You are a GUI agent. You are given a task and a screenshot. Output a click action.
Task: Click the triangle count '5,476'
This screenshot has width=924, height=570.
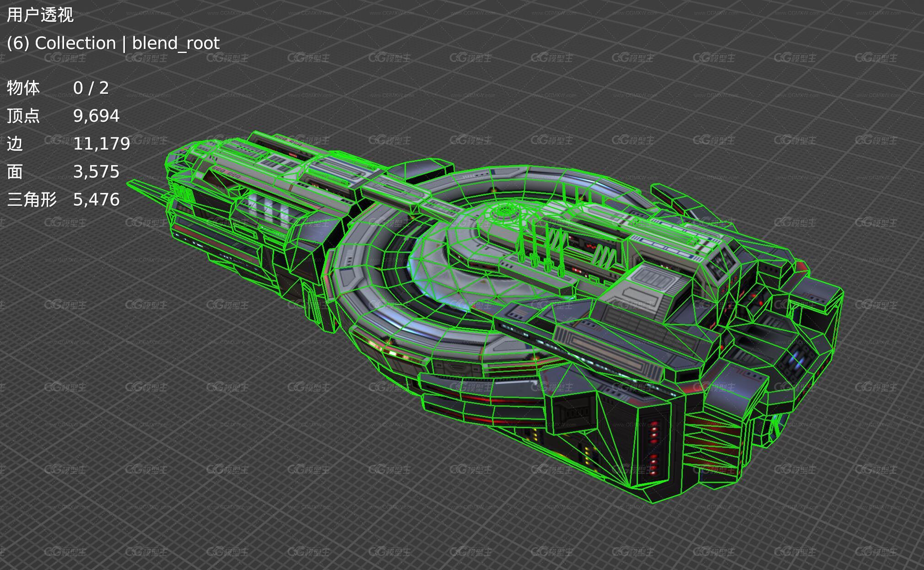(x=97, y=200)
